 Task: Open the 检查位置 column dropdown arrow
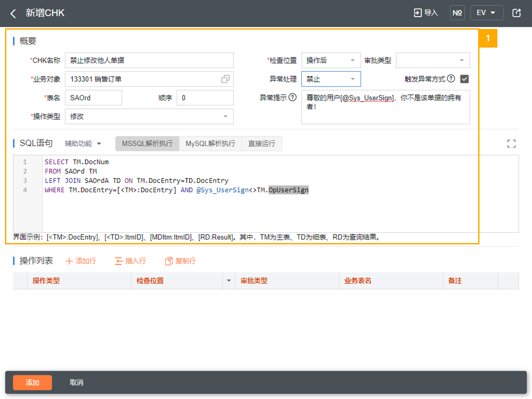229,281
